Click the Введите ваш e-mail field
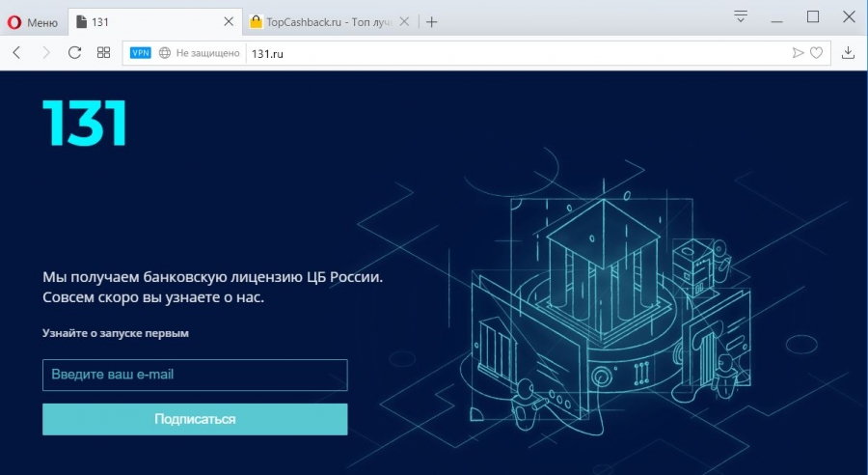Screen dimensions: 868x475 [195, 375]
